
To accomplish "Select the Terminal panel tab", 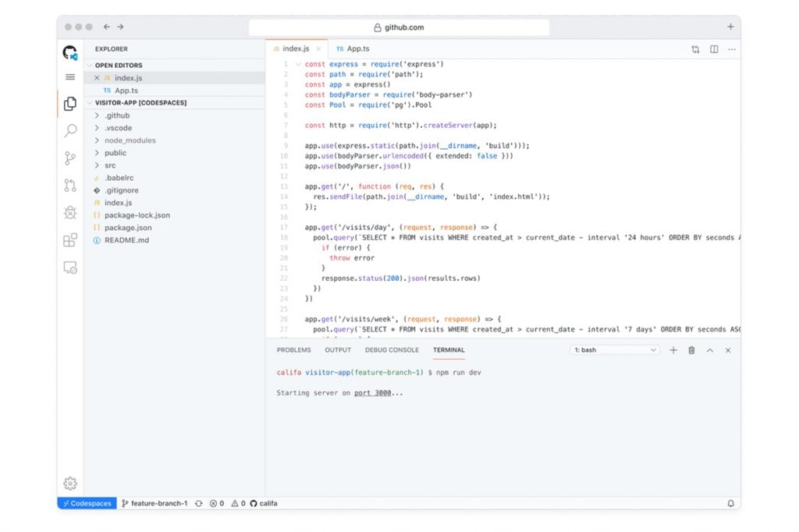I will [449, 350].
